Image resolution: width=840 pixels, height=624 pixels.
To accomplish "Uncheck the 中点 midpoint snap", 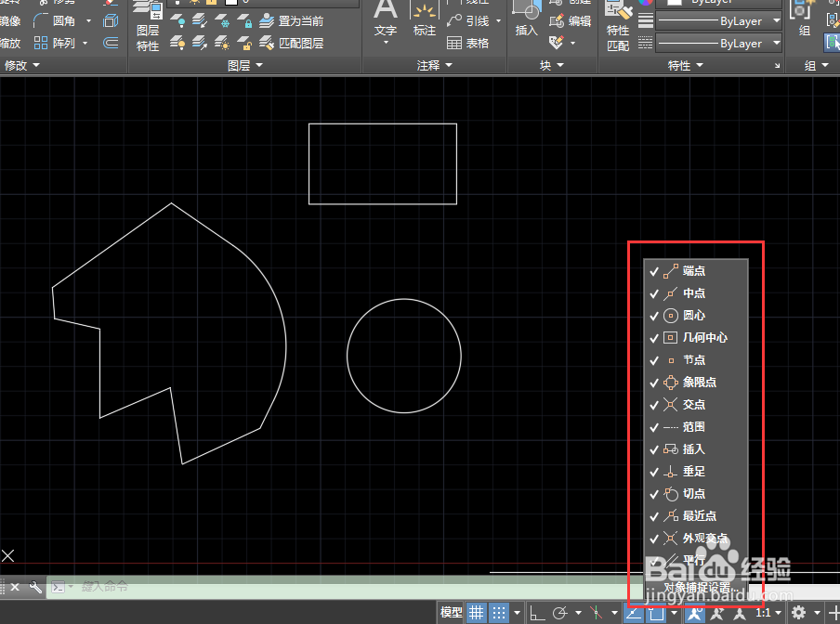I will point(695,293).
